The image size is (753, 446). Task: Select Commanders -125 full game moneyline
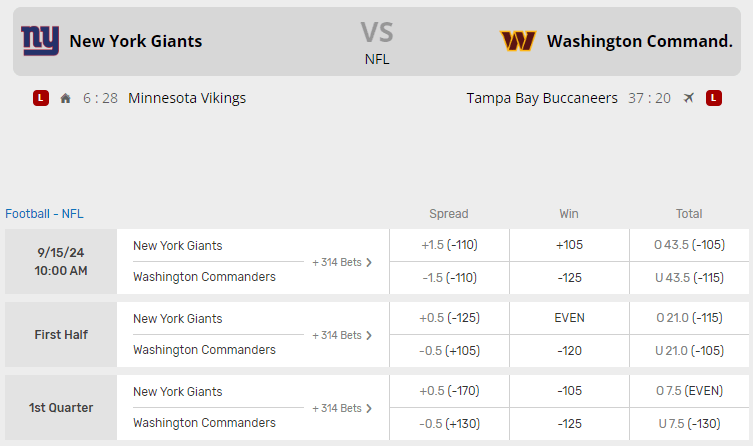tap(569, 277)
